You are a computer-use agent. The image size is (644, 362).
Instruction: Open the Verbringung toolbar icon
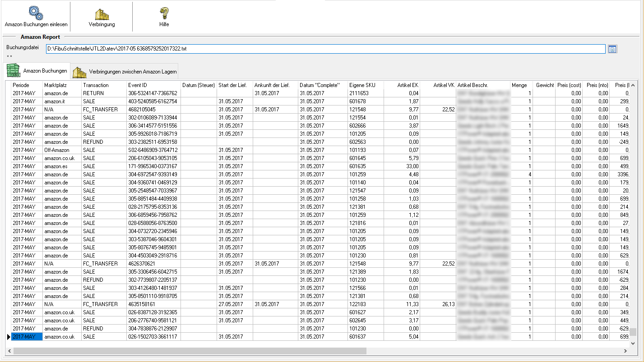[x=102, y=14]
